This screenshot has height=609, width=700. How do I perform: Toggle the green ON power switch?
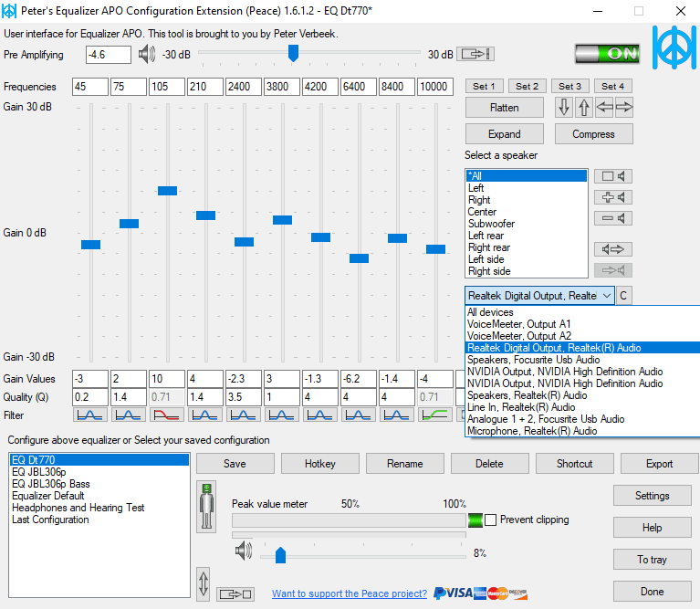pyautogui.click(x=608, y=54)
